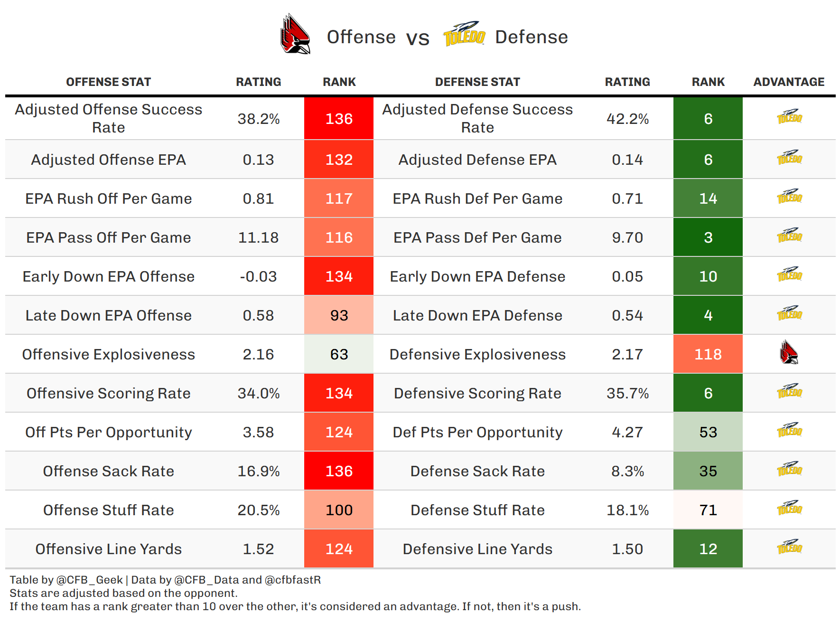The width and height of the screenshot is (840, 623).
Task: Click the ADVANTAGE column header
Action: coord(789,82)
